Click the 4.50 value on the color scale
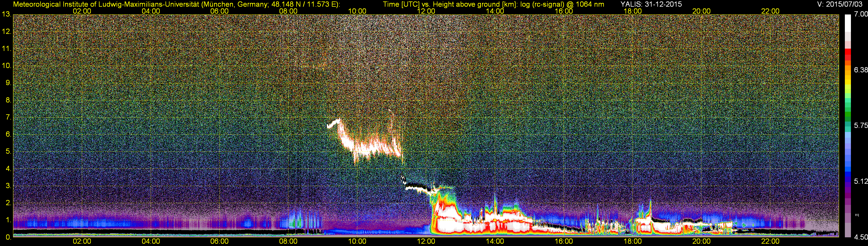Viewport: 868px width, 246px height. (x=860, y=237)
